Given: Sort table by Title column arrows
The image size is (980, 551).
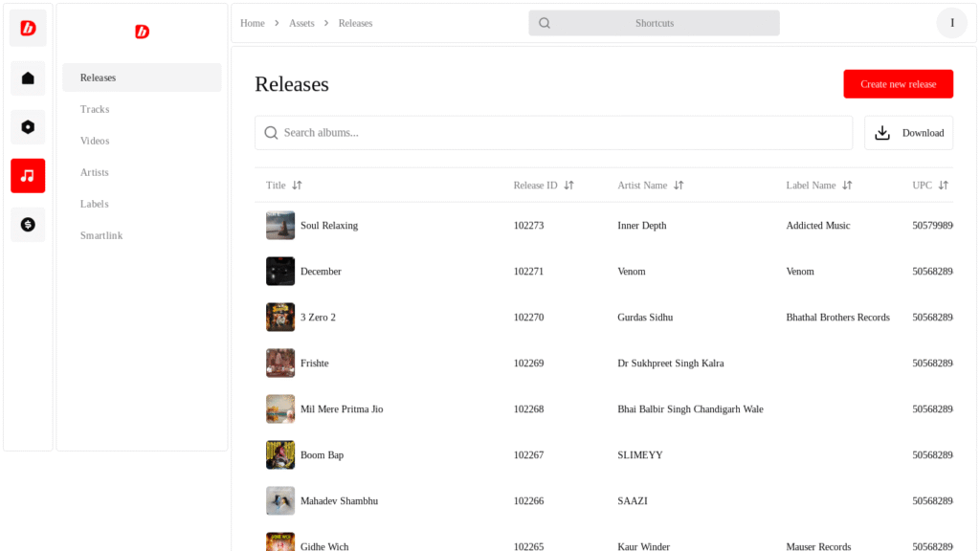Looking at the screenshot, I should pos(297,185).
